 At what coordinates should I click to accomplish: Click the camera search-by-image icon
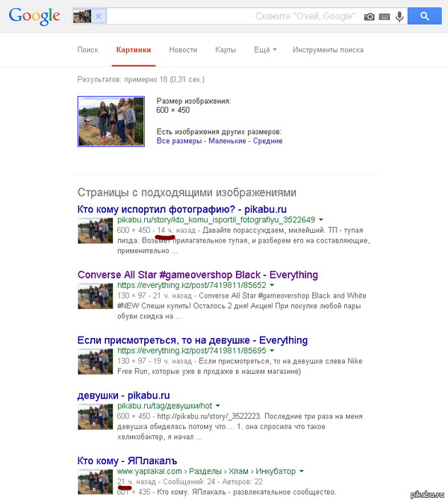pyautogui.click(x=369, y=16)
